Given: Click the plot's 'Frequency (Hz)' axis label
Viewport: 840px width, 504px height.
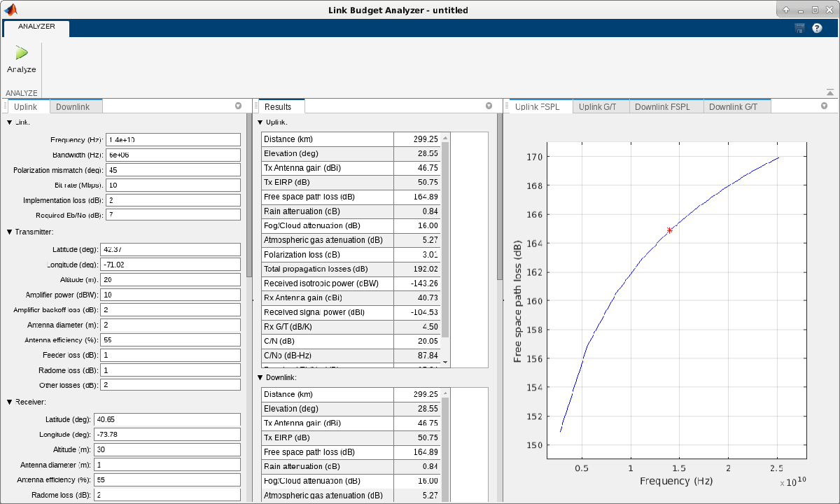Looking at the screenshot, I should [675, 482].
